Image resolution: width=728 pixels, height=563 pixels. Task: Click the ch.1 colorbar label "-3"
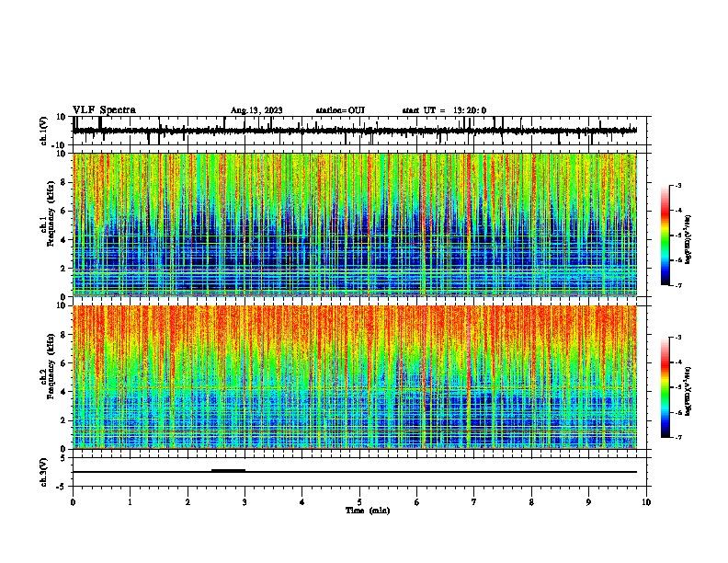click(678, 185)
